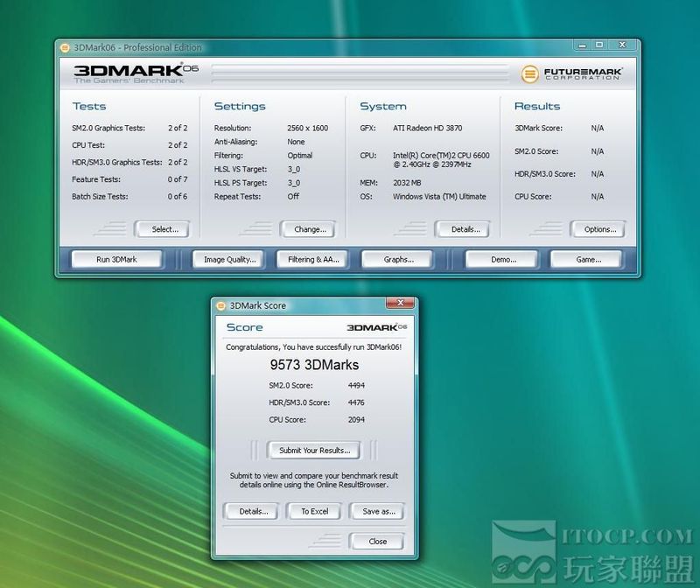The width and height of the screenshot is (700, 588).
Task: Open test selection with Select... button
Action: coord(164,229)
